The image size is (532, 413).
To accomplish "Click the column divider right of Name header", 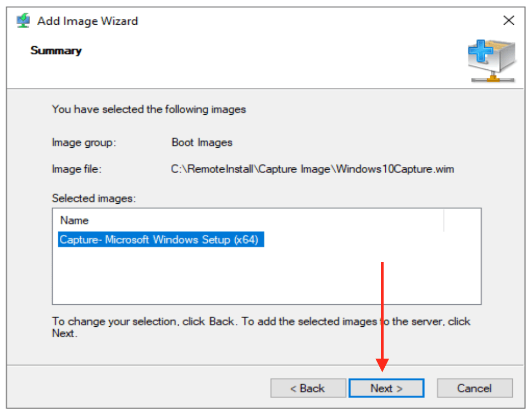I will point(444,220).
